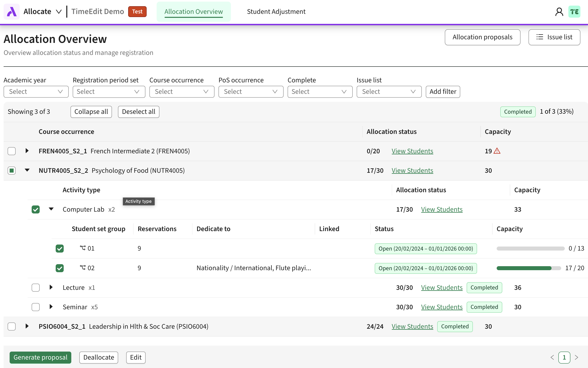Open the Allocation Overview tab
The width and height of the screenshot is (588, 368).
click(x=194, y=11)
